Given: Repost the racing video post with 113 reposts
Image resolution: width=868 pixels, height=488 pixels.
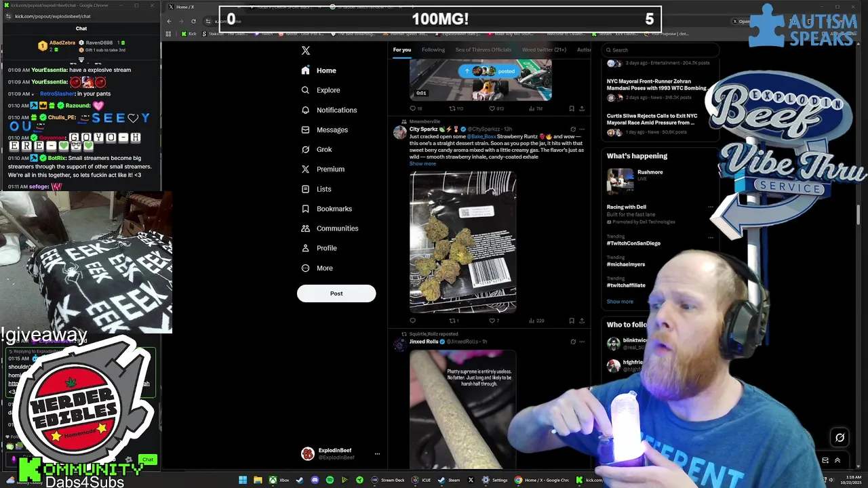Looking at the screenshot, I should tap(456, 108).
